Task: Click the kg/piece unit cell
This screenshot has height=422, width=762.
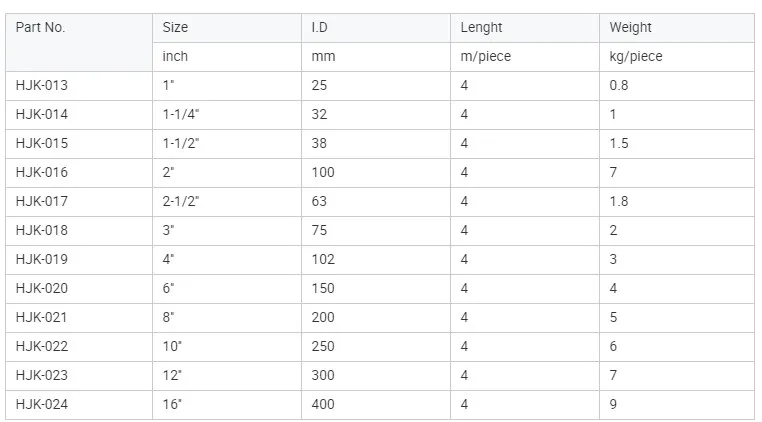Action: click(x=636, y=57)
